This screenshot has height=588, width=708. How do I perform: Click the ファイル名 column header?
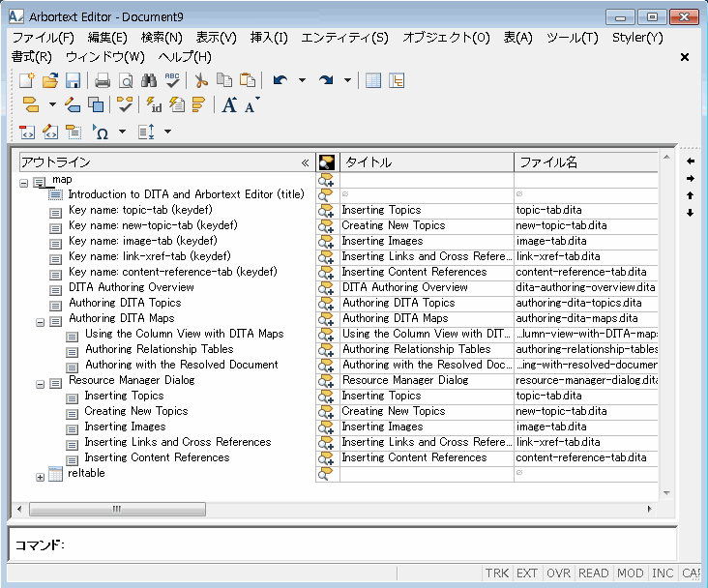coord(585,162)
